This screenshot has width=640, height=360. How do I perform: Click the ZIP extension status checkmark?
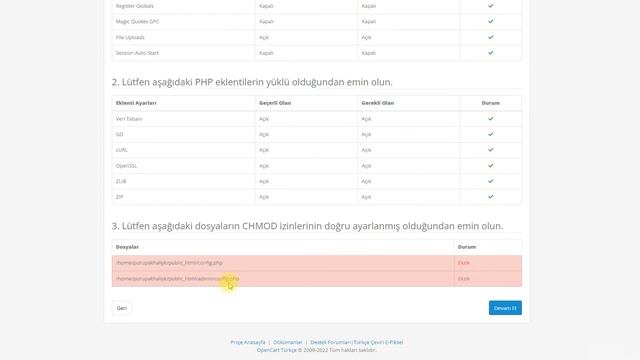[491, 197]
